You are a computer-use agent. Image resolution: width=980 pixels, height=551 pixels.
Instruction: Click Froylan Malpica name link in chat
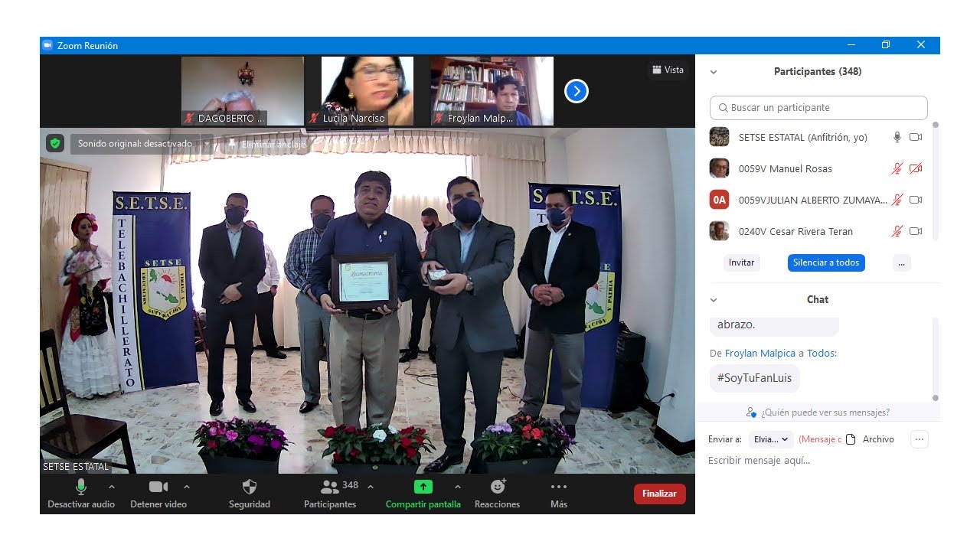[x=760, y=354]
